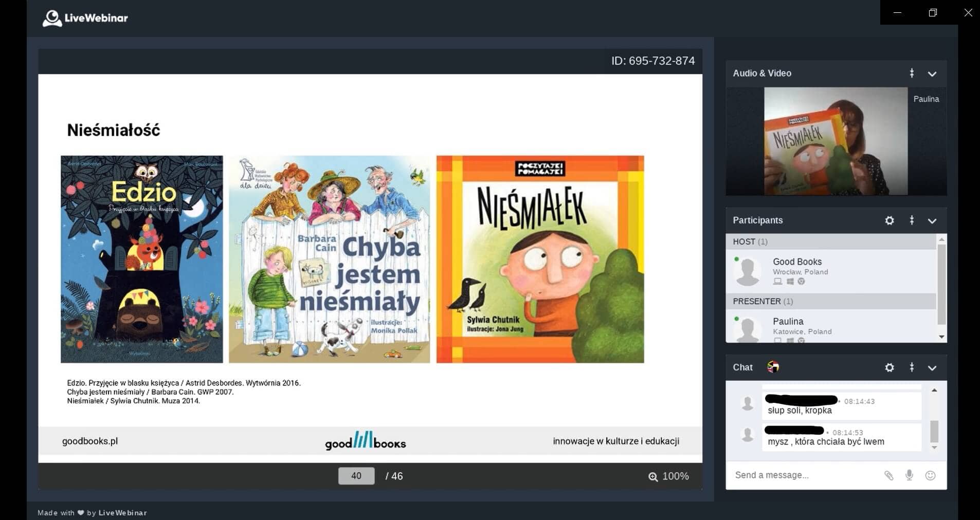The height and width of the screenshot is (520, 980).
Task: Click 'Made with by LiveWebinar' footer
Action: click(x=92, y=512)
